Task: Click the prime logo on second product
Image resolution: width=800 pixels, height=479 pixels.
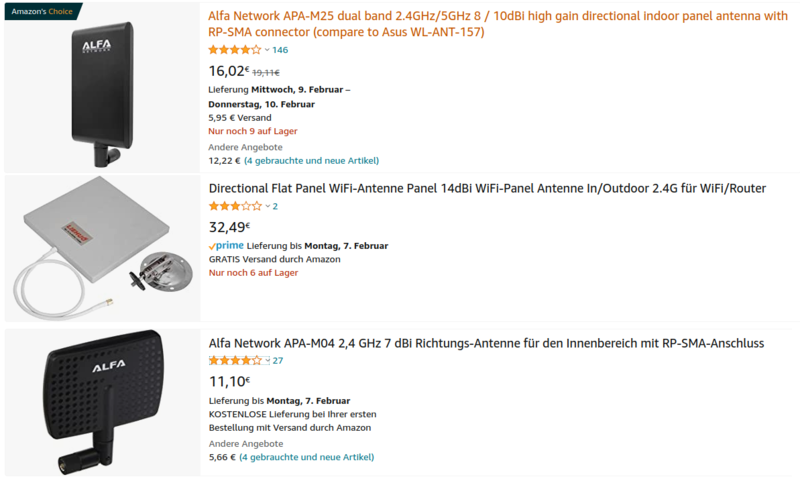Action: coord(226,245)
